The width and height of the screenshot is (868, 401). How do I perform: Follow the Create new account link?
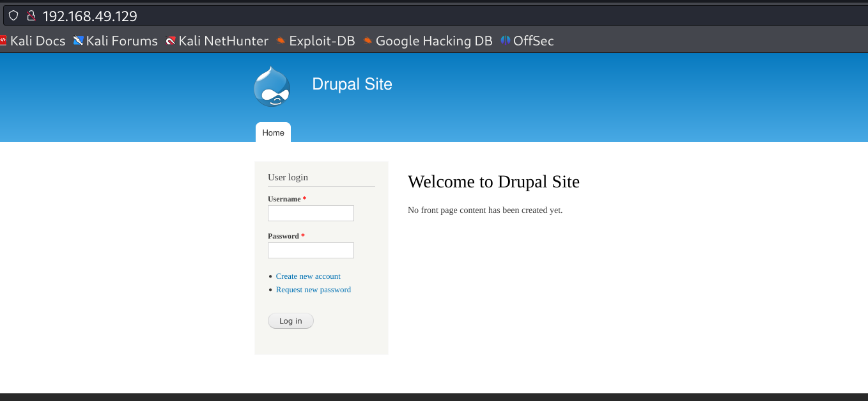[308, 276]
